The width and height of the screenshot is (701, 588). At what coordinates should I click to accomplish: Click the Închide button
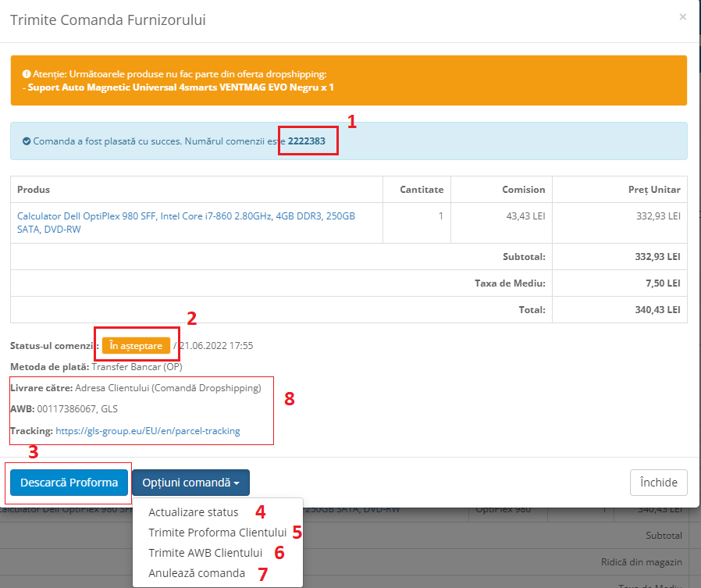pyautogui.click(x=658, y=483)
